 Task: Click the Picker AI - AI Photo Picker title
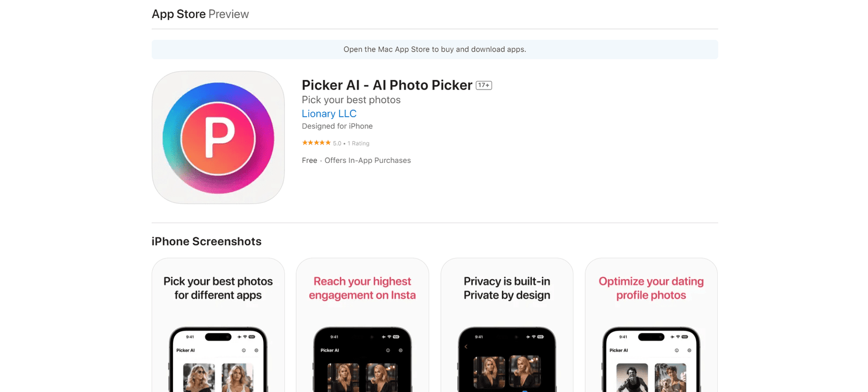(x=387, y=85)
